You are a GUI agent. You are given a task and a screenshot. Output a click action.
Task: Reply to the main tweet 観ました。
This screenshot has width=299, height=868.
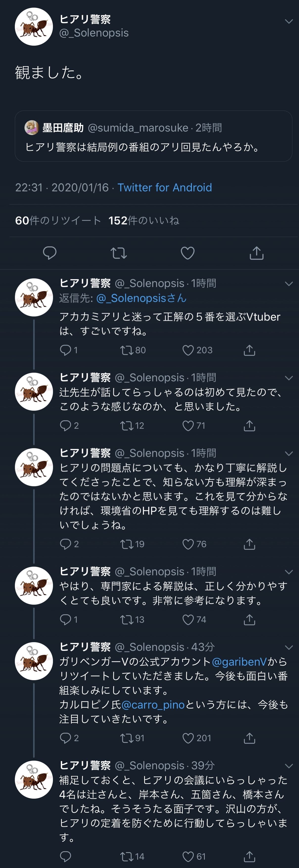(50, 253)
